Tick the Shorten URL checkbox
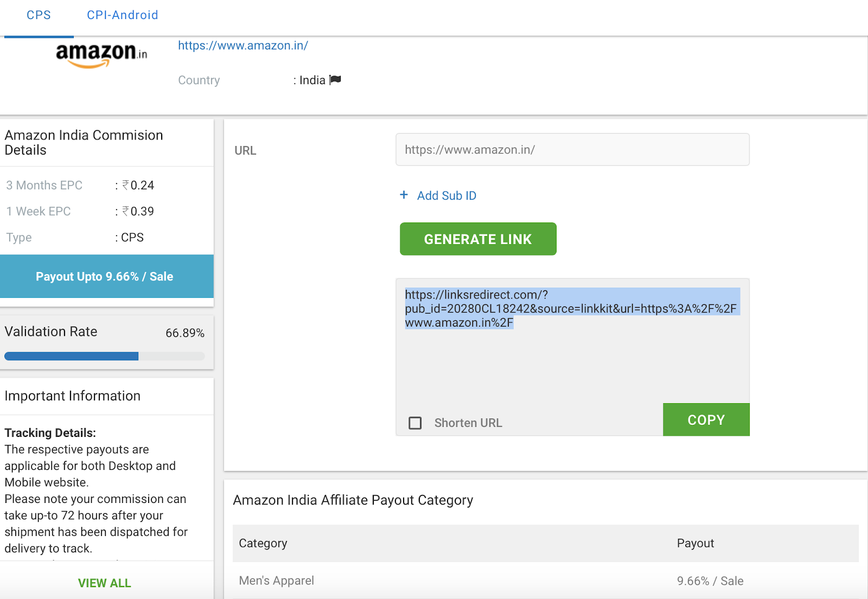The height and width of the screenshot is (599, 868). 415,423
